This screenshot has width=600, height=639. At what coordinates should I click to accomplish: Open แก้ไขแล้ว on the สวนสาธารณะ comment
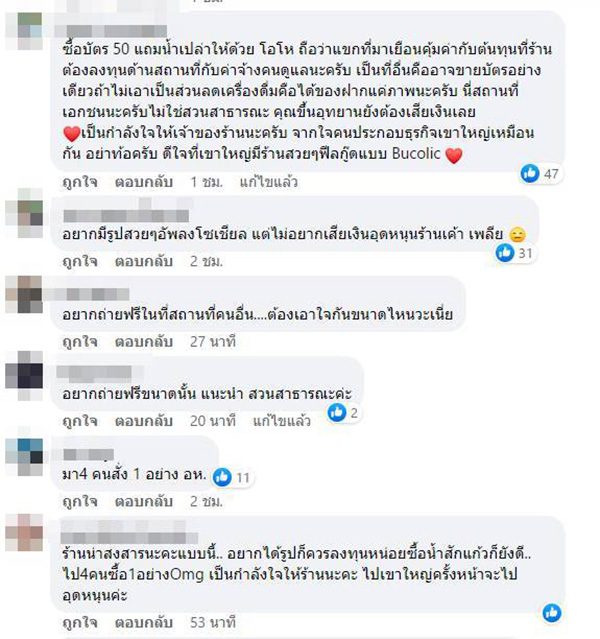pos(282,421)
